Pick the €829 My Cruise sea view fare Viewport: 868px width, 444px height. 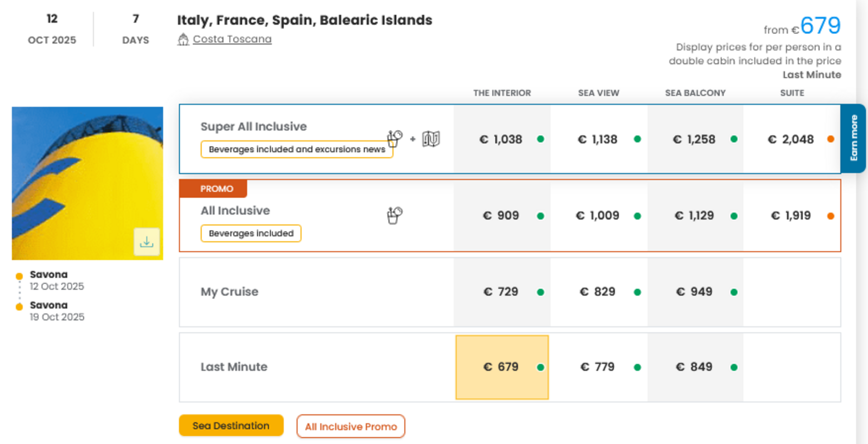[x=598, y=292]
